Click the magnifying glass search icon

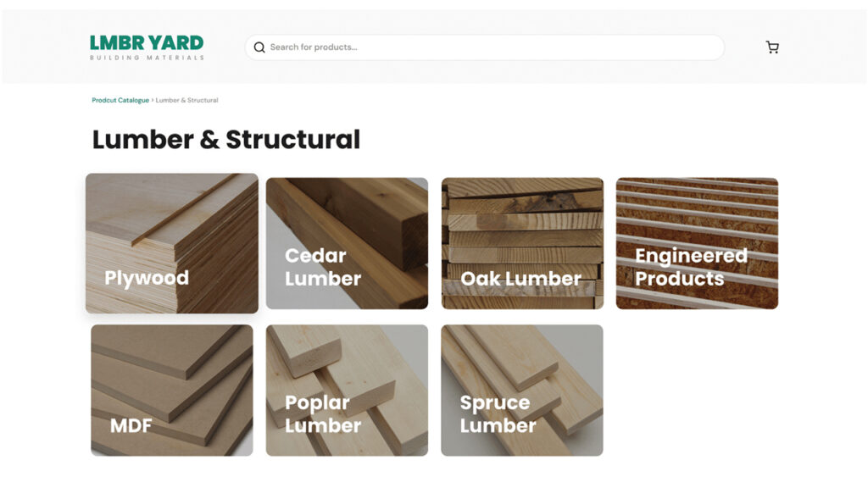[x=259, y=47]
